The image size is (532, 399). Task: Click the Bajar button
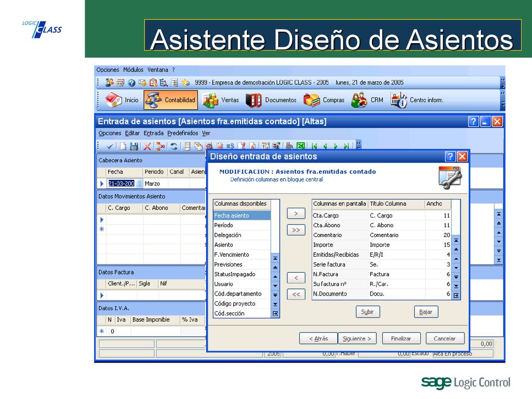point(426,312)
